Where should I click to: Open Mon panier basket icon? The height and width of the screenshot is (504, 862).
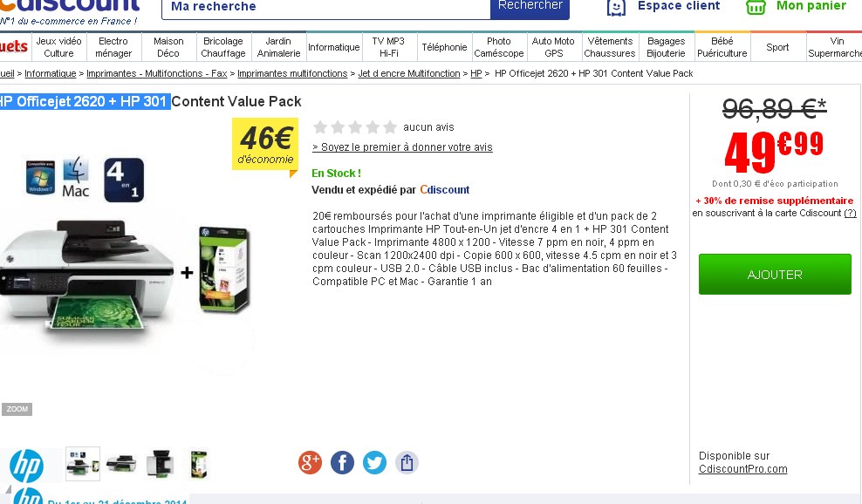click(756, 7)
